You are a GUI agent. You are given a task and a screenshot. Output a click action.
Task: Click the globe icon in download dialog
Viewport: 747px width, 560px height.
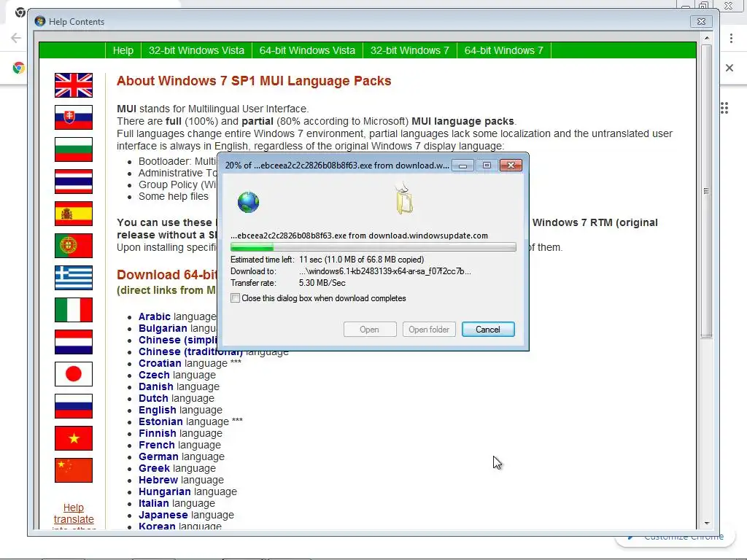248,203
